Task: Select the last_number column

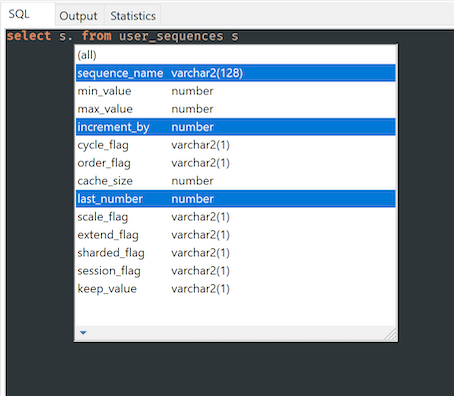Action: [235, 199]
